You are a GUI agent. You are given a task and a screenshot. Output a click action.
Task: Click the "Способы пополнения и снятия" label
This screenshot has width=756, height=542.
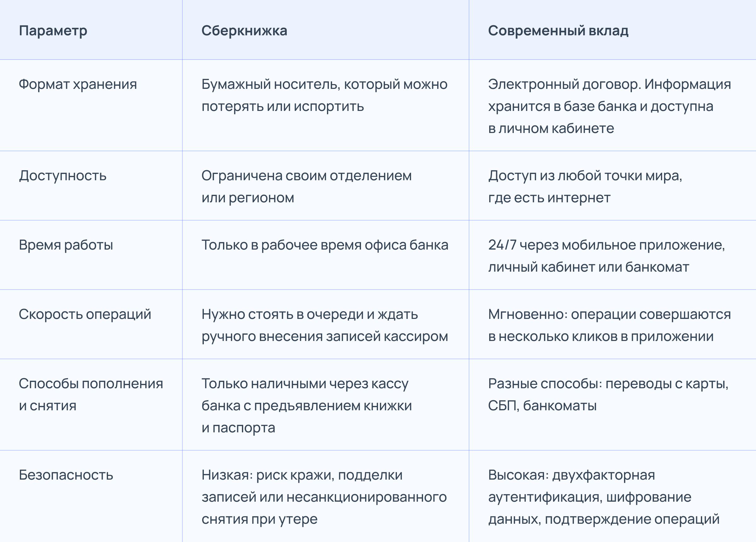pos(91,395)
